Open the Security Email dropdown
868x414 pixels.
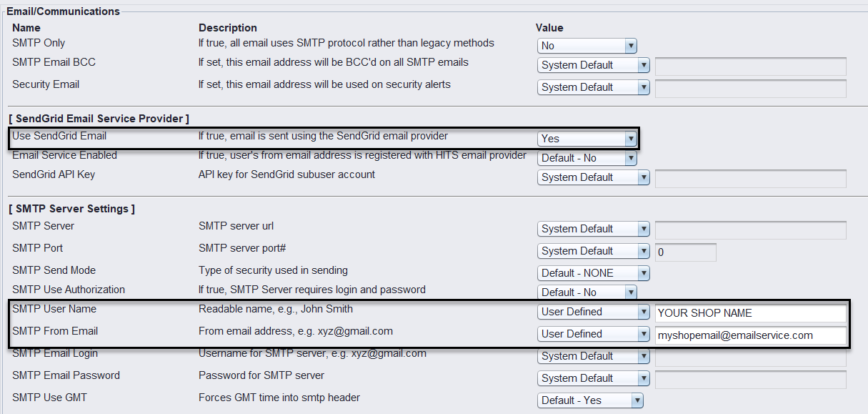pos(593,87)
